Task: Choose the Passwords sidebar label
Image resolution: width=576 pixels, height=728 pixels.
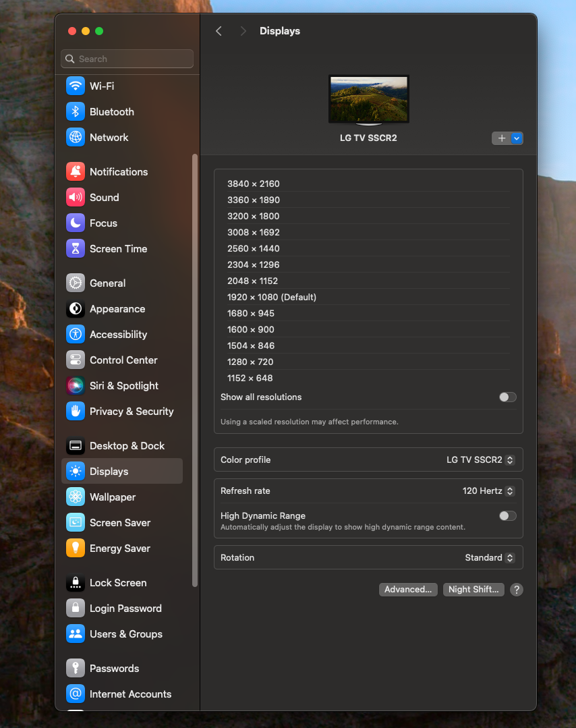Action: [x=114, y=669]
